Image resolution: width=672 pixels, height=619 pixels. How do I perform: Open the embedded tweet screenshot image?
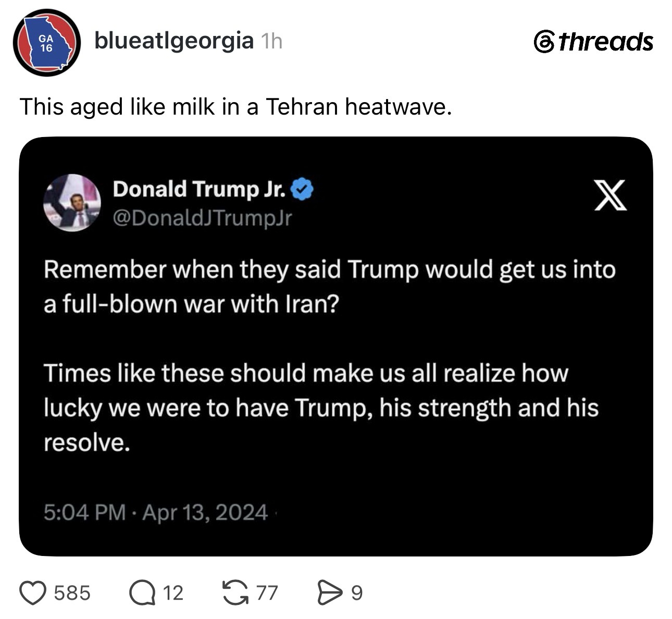pyautogui.click(x=336, y=346)
